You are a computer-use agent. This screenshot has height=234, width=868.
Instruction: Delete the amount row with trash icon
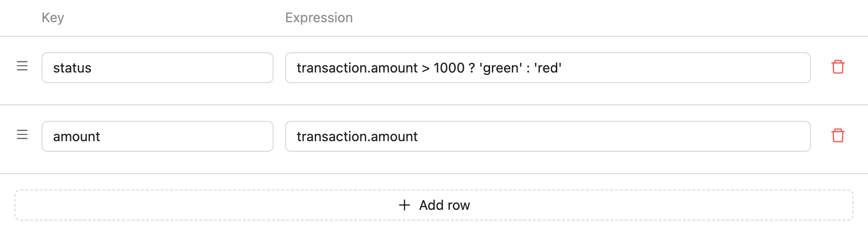838,136
